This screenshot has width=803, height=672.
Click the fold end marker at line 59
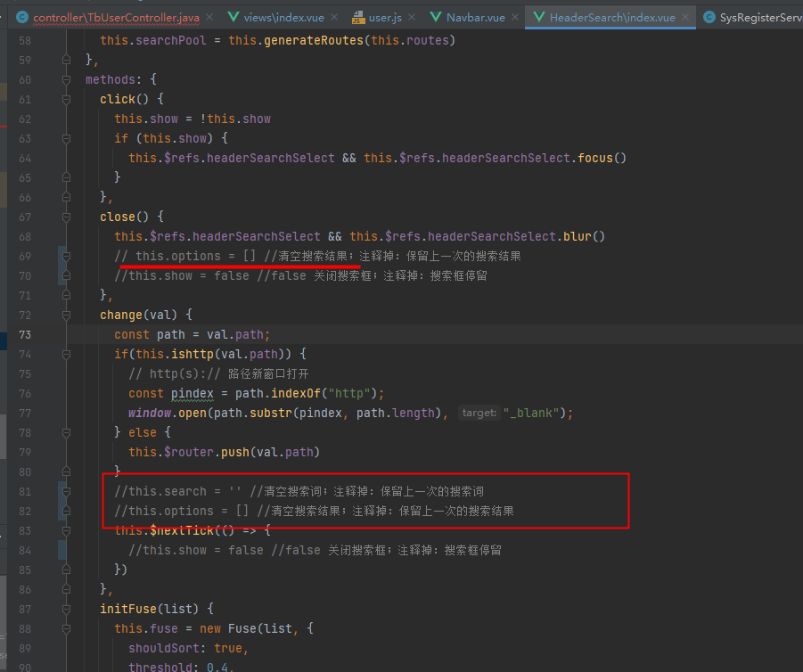66,61
